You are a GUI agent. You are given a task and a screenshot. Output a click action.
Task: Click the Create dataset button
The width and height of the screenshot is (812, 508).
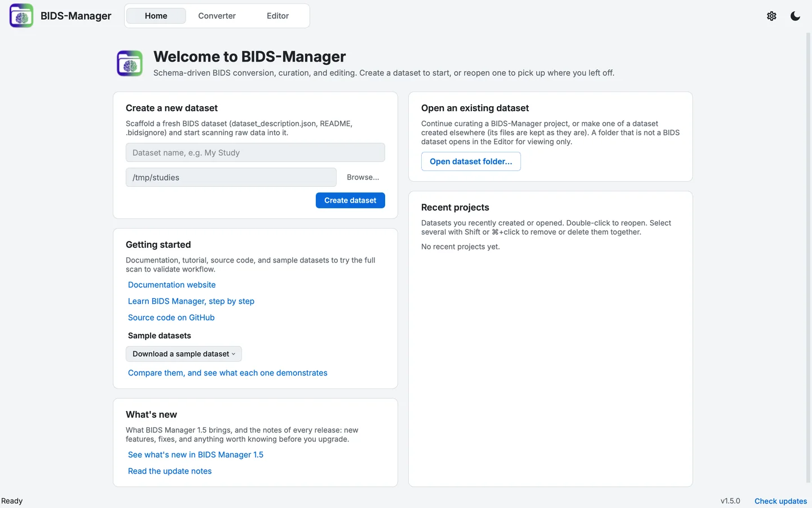350,200
